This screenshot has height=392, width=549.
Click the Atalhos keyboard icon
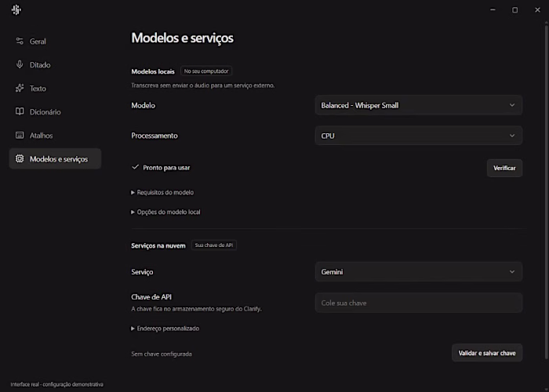point(20,135)
